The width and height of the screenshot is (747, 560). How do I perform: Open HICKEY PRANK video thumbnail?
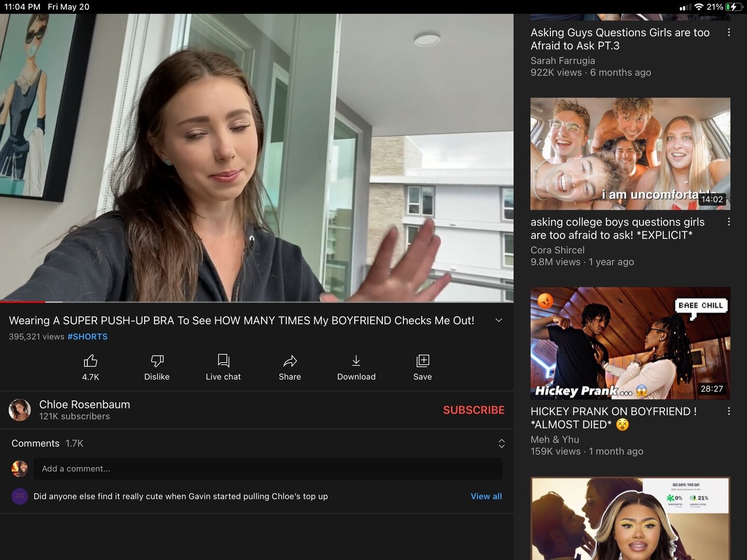pos(630,343)
